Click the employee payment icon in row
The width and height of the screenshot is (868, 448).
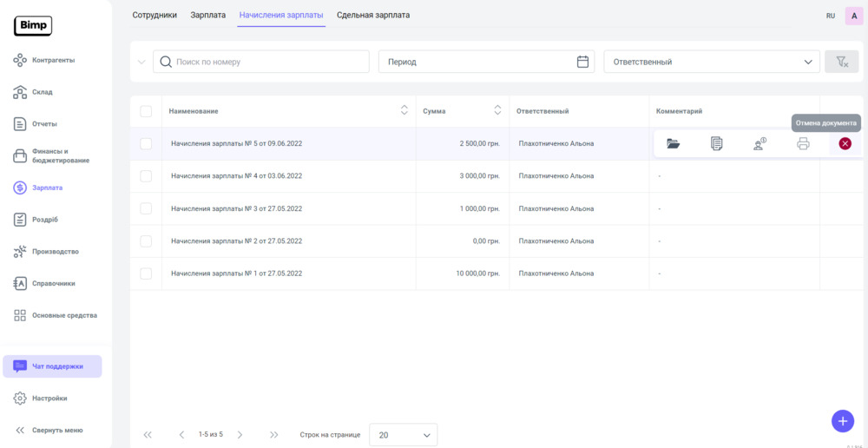(759, 144)
